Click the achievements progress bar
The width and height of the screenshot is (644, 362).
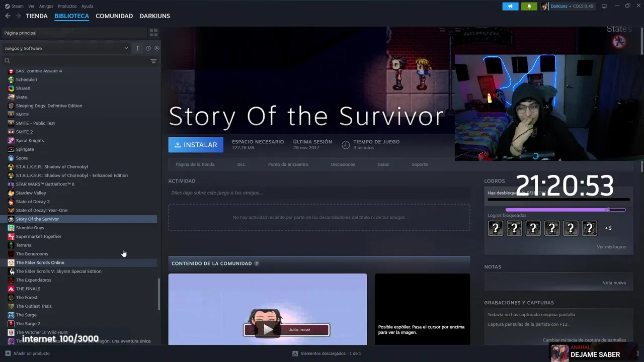coord(558,200)
